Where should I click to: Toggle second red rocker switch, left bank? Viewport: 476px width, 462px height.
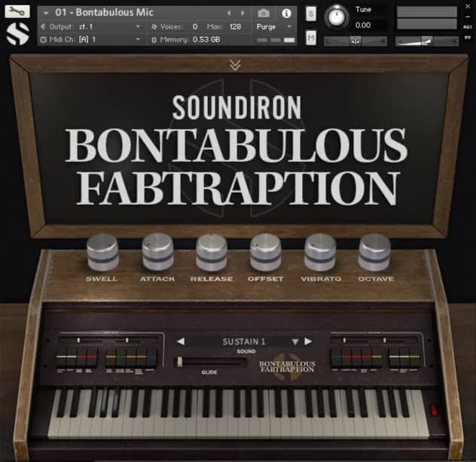point(92,357)
